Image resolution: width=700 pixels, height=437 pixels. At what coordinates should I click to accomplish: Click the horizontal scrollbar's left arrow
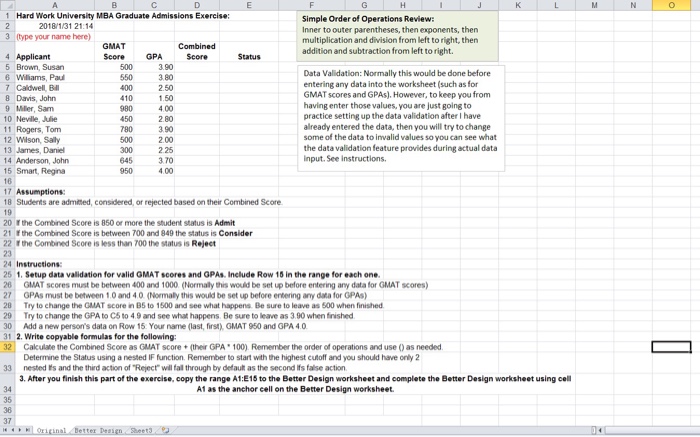(600, 430)
